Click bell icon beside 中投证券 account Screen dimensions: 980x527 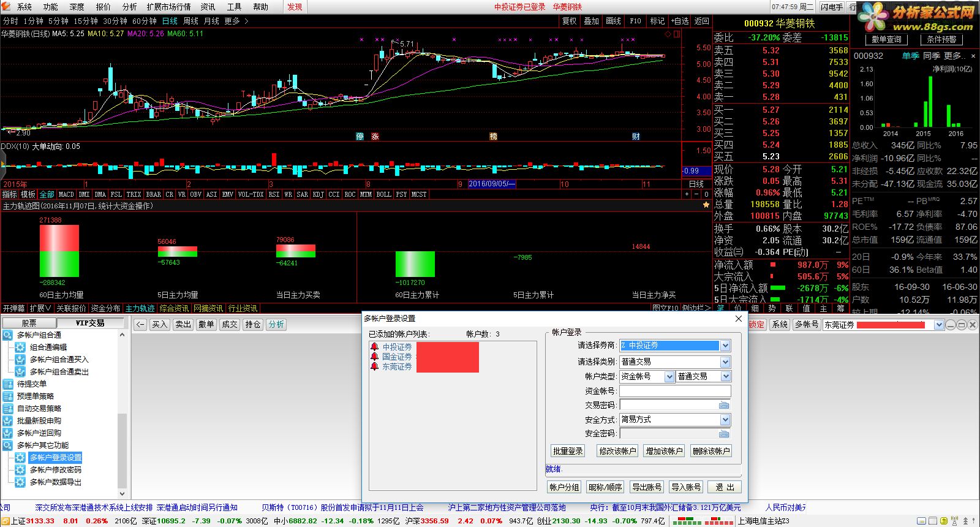(x=374, y=347)
